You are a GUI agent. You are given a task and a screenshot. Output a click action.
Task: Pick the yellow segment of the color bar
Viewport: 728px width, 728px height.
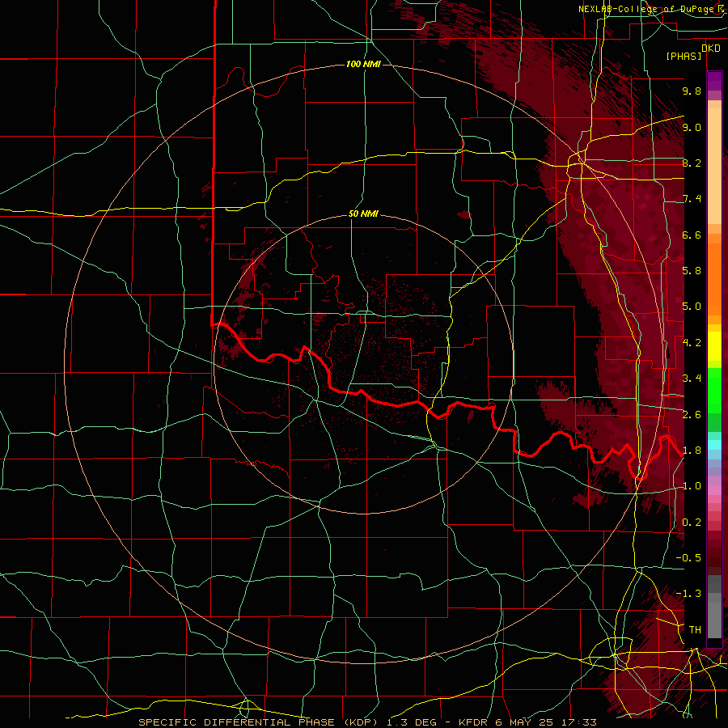pyautogui.click(x=714, y=346)
